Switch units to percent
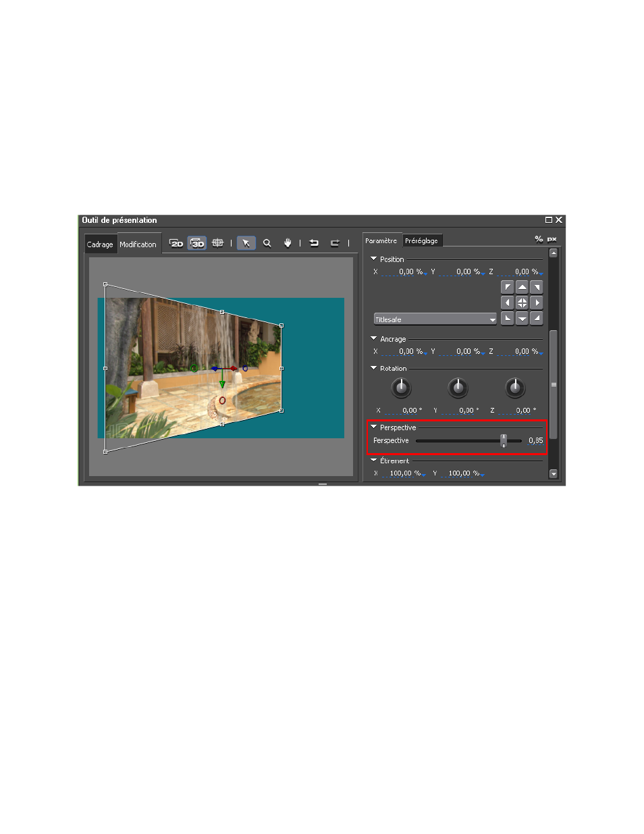 [x=539, y=239]
